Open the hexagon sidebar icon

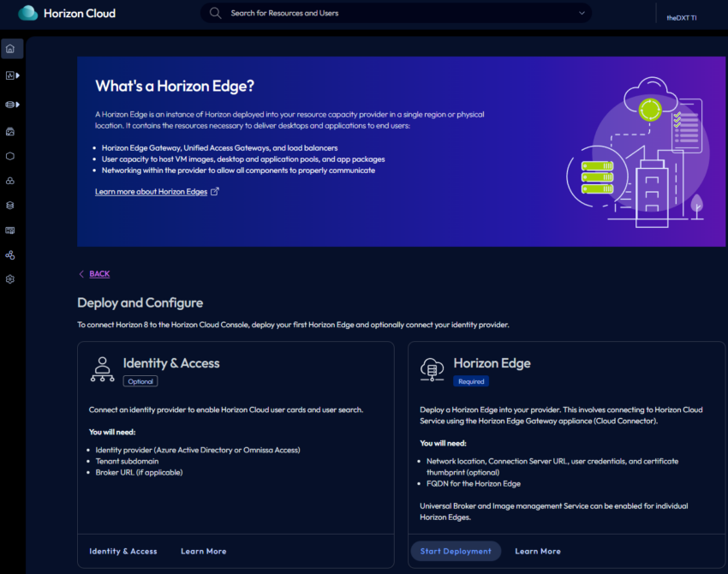(x=10, y=156)
